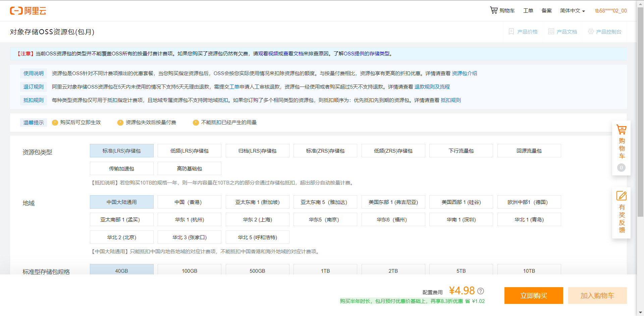The height and width of the screenshot is (316, 644).
Task: Choose region 美国东部 1 (弗吉尼亚)
Action: [x=393, y=202]
